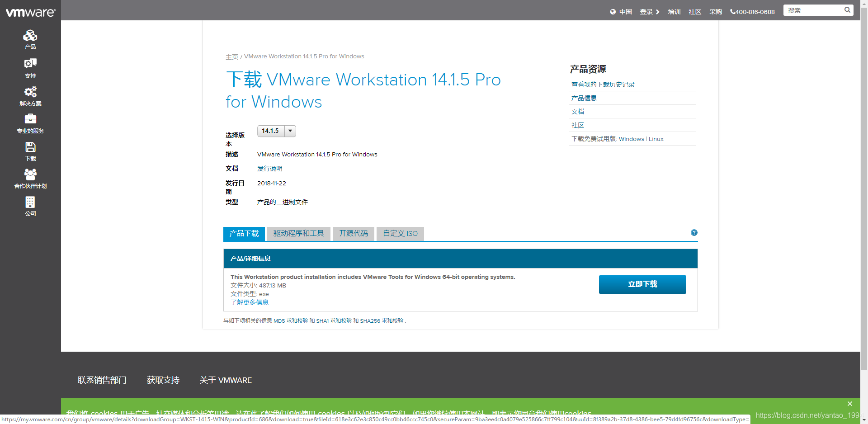Open the 社区 resource link
The width and height of the screenshot is (868, 424).
(x=578, y=125)
